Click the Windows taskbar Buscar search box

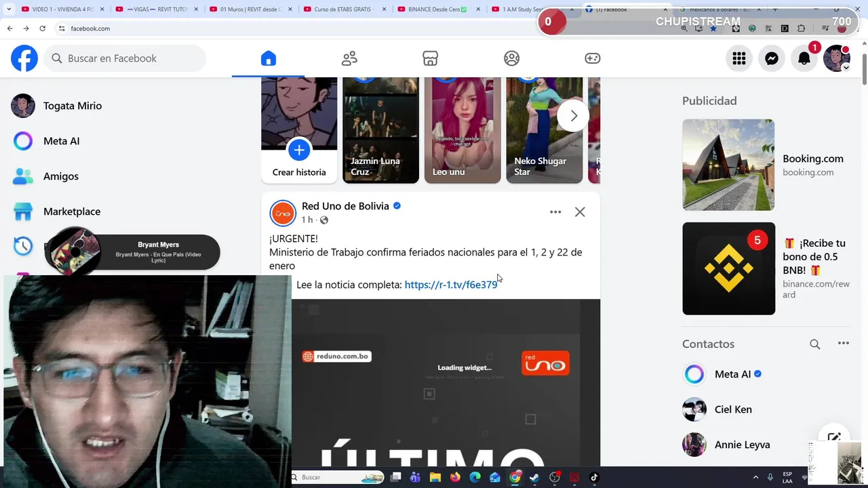(338, 477)
